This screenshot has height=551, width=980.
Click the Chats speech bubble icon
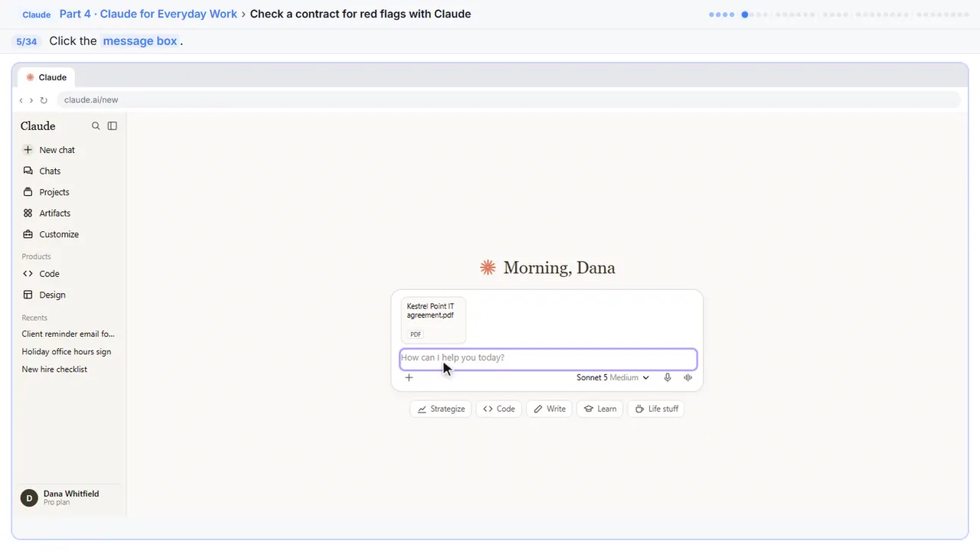coord(28,171)
